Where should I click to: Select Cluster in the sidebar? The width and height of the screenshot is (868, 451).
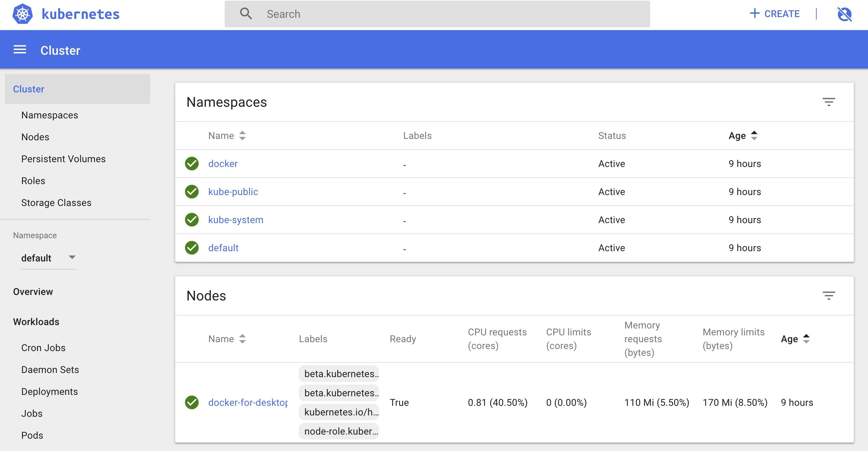click(x=77, y=89)
